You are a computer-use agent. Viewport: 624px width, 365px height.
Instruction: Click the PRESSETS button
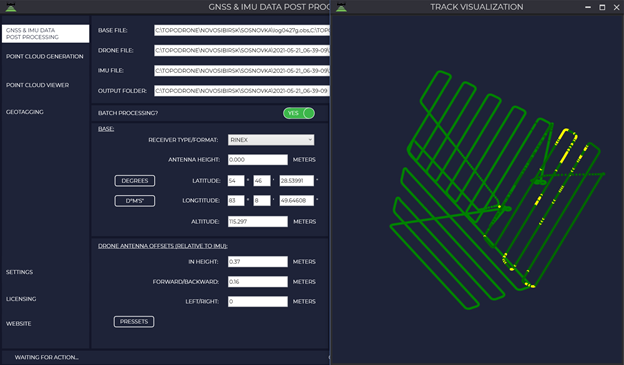tap(134, 322)
